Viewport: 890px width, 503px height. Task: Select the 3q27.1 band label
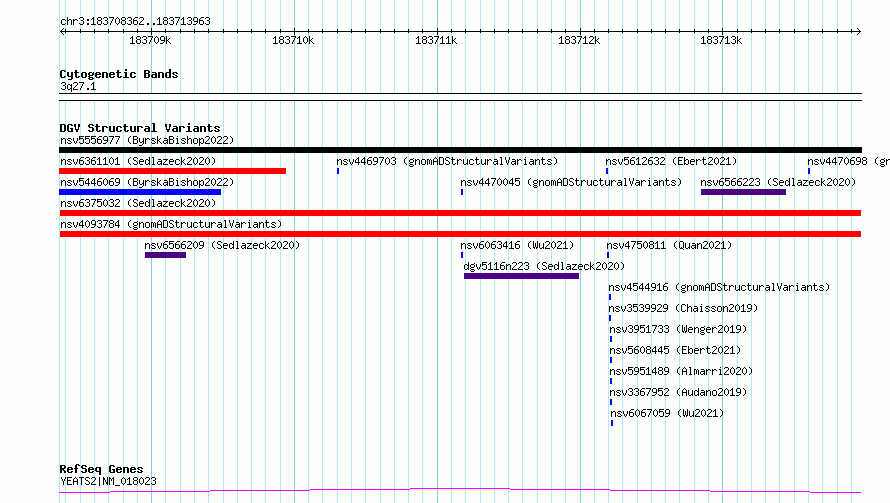pyautogui.click(x=78, y=86)
